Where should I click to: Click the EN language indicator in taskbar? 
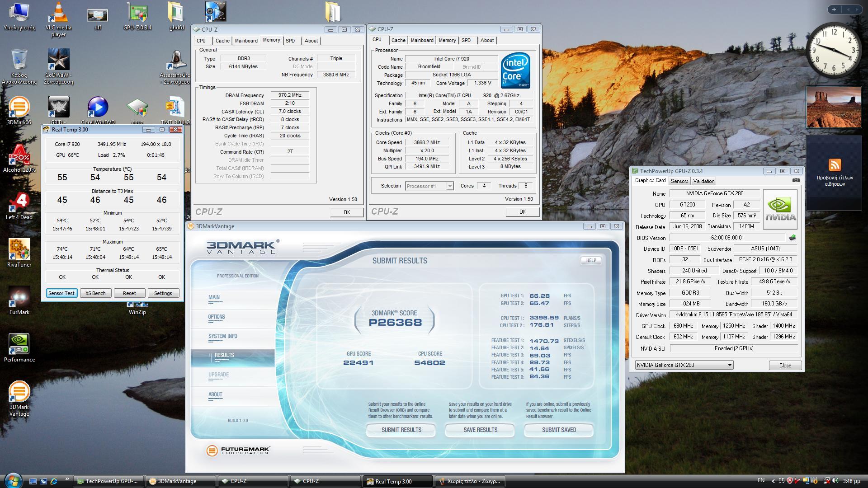click(761, 481)
